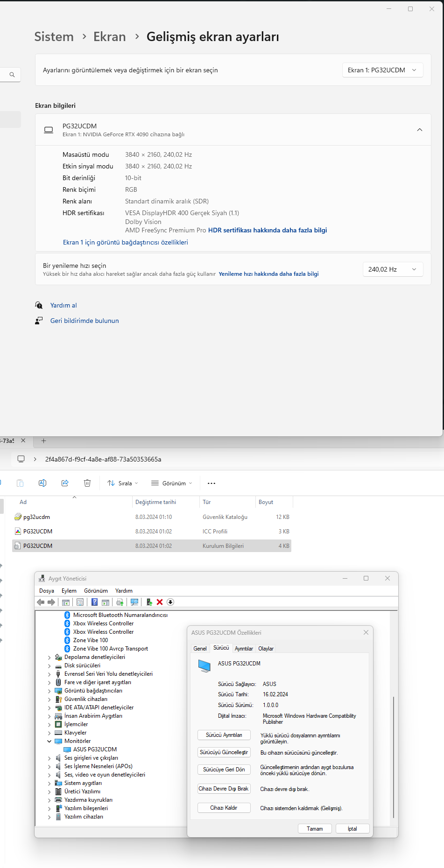Open Ekran 1 için görüntü bağdaştırıcısı özellikleri link
444x868 pixels.
tap(126, 242)
